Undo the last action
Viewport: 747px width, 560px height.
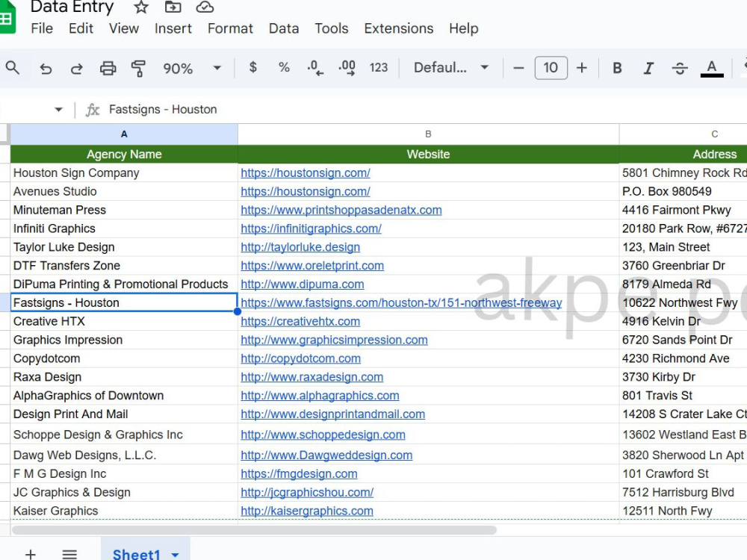click(46, 69)
